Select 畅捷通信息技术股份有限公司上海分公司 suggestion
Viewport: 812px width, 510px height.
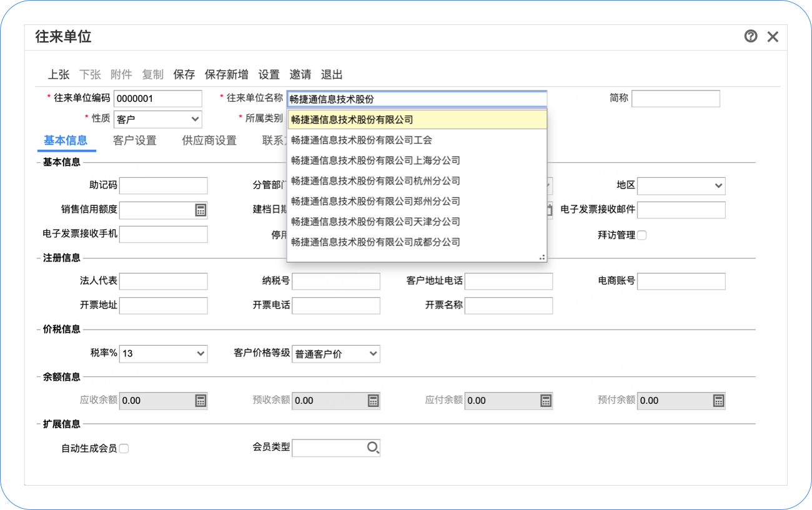click(x=375, y=160)
